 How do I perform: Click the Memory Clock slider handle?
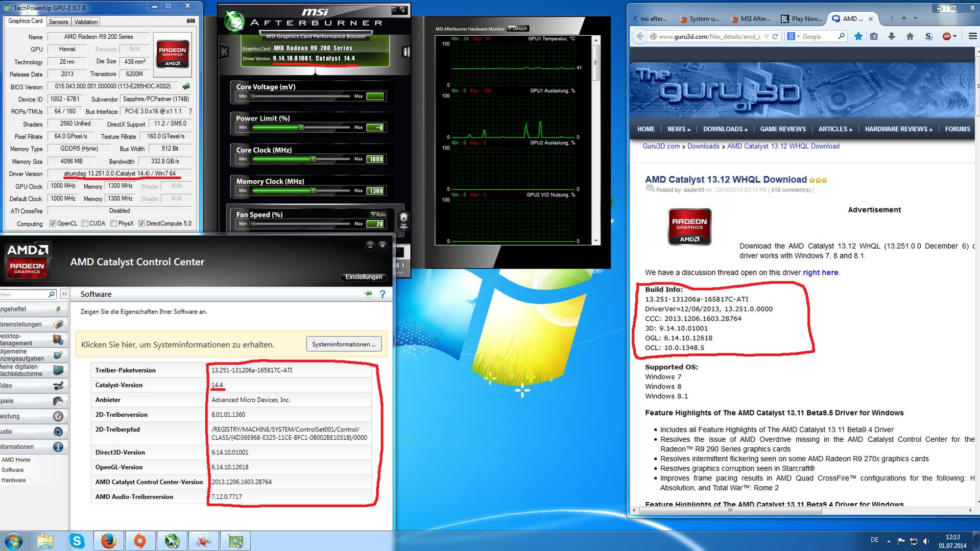(313, 190)
